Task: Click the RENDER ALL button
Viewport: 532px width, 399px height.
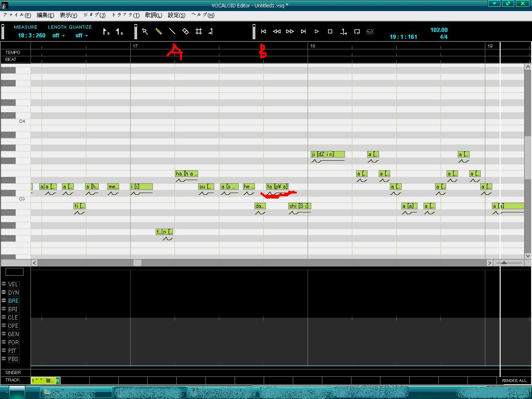Action: (x=514, y=381)
